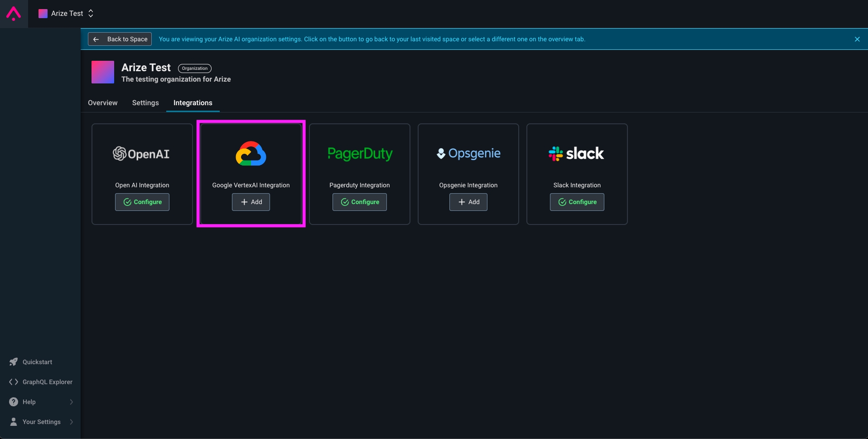Viewport: 868px width, 439px height.
Task: Switch to the Overview tab
Action: pyautogui.click(x=103, y=103)
